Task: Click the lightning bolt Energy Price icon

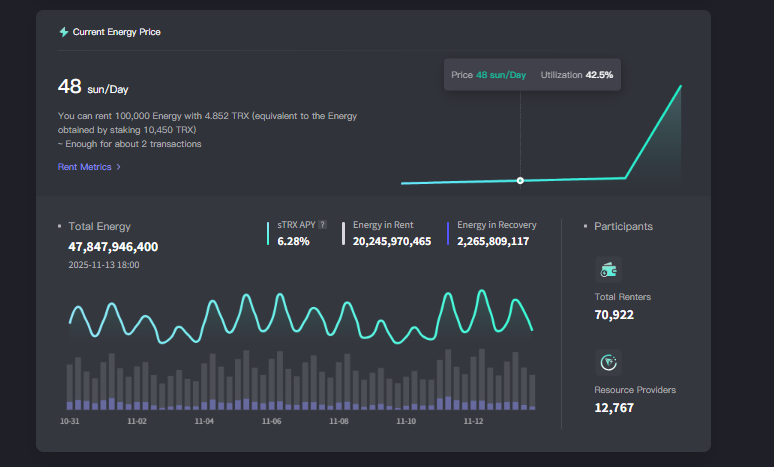Action: coord(64,32)
